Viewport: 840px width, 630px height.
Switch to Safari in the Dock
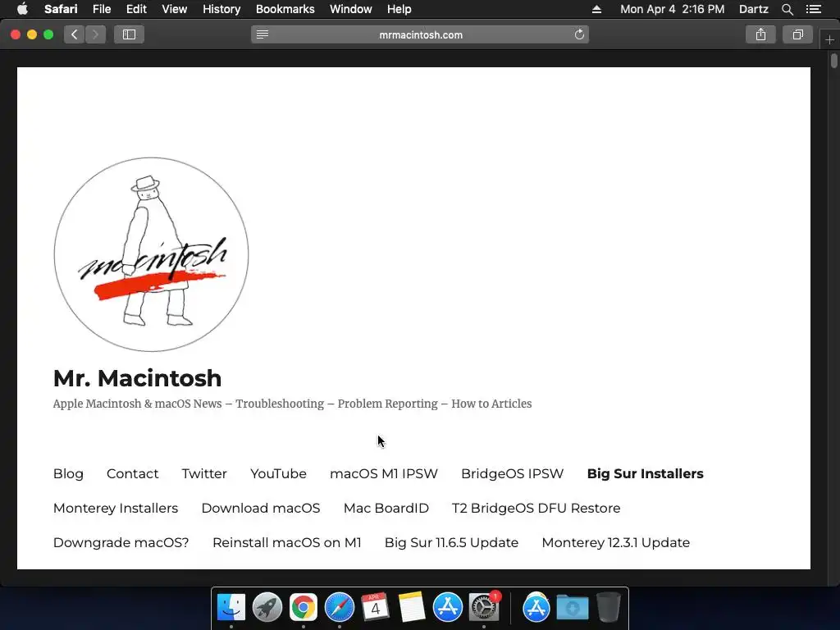pos(339,608)
